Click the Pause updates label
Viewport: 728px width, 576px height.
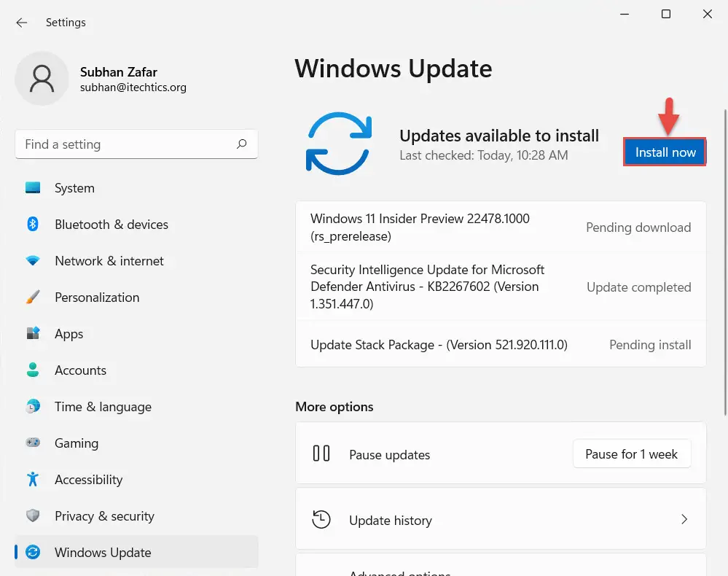390,455
